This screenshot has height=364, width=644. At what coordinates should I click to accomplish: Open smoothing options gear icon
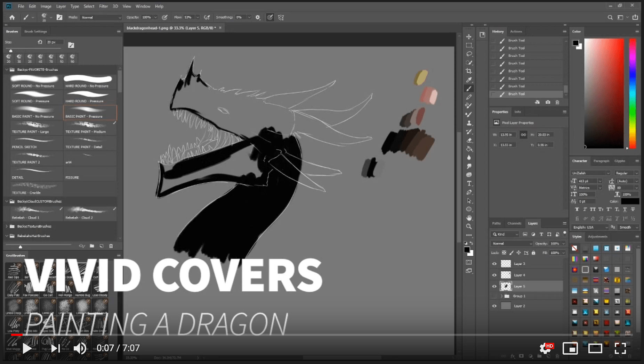click(x=258, y=17)
